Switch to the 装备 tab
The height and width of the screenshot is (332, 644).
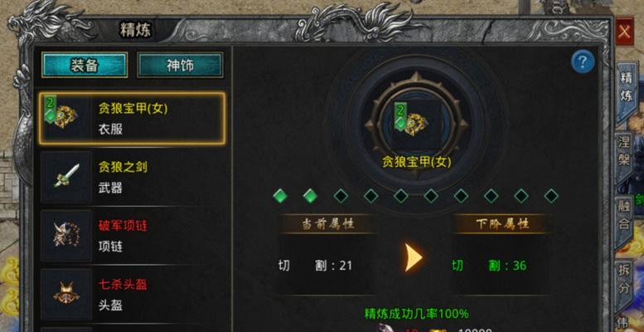85,65
